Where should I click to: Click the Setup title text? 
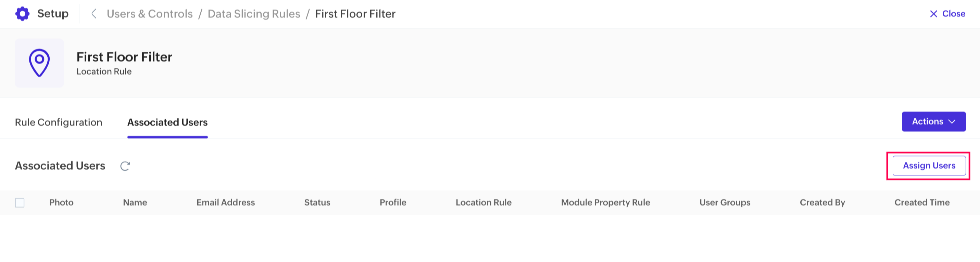53,14
